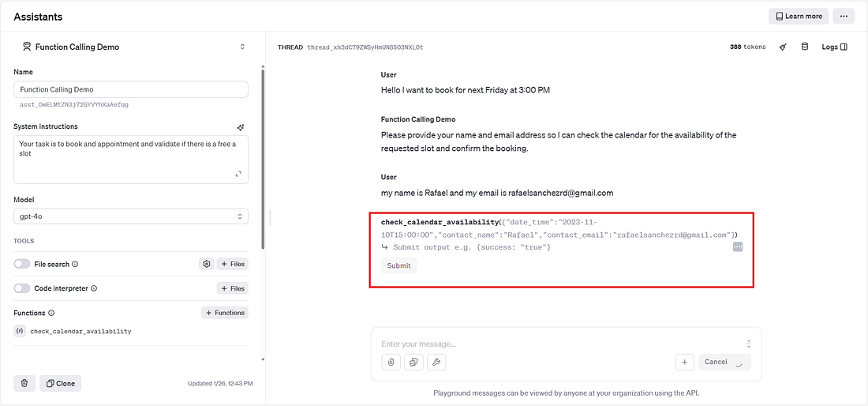The width and height of the screenshot is (868, 406).
Task: Click the Clone button
Action: (60, 383)
